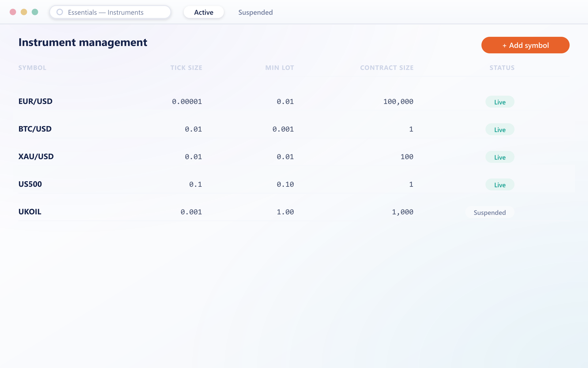Click the Live badge for BTC/USD

pyautogui.click(x=500, y=129)
